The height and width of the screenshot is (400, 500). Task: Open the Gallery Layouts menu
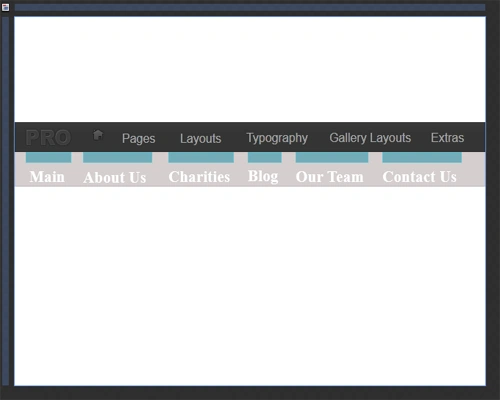pos(370,138)
